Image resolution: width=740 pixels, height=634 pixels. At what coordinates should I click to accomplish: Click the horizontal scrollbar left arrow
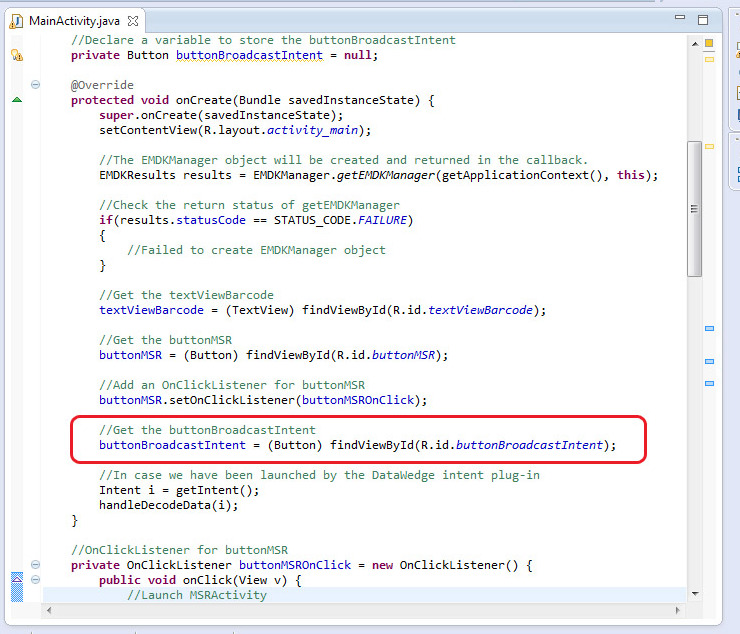51,610
